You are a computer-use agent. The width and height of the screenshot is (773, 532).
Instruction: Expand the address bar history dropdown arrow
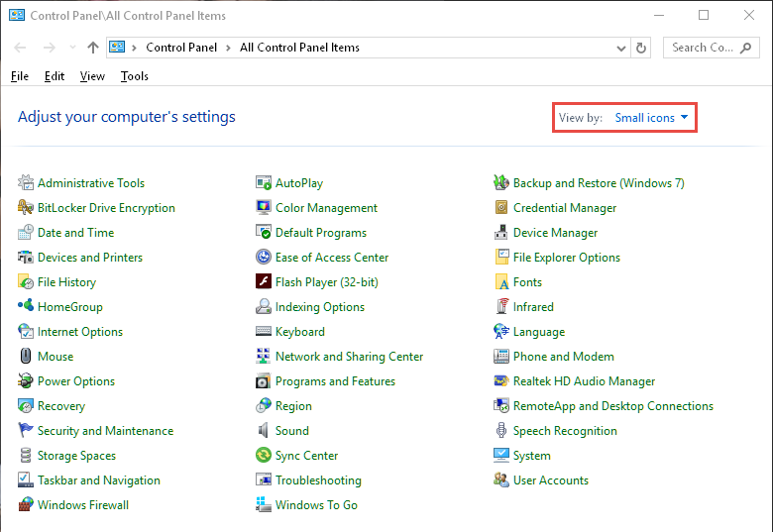(x=621, y=48)
